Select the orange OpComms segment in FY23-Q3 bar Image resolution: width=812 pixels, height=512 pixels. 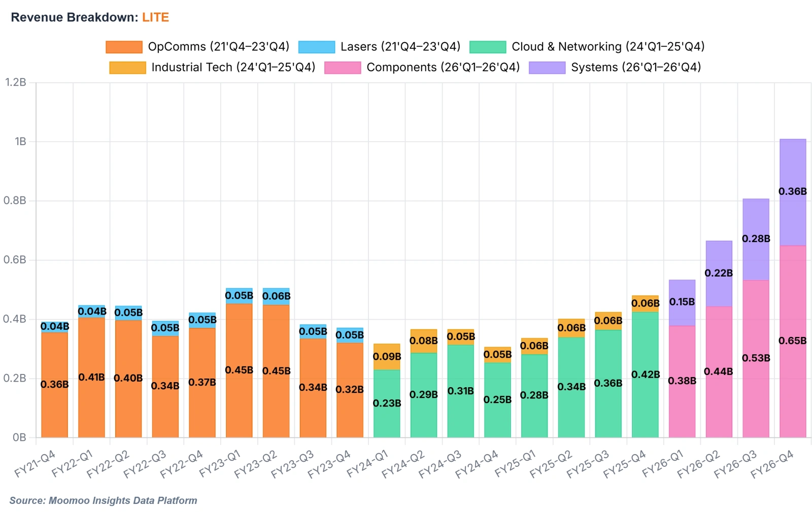(313, 388)
